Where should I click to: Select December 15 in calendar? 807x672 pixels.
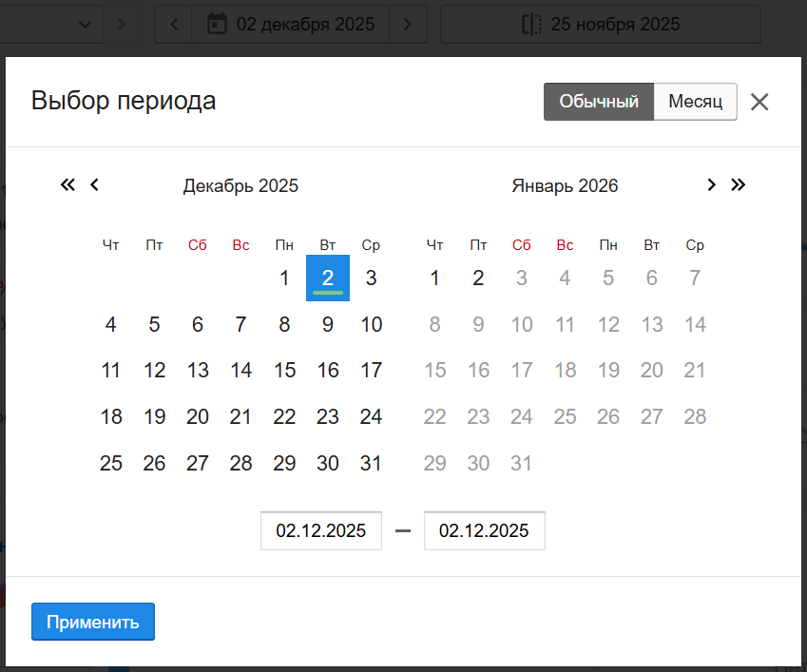[284, 371]
